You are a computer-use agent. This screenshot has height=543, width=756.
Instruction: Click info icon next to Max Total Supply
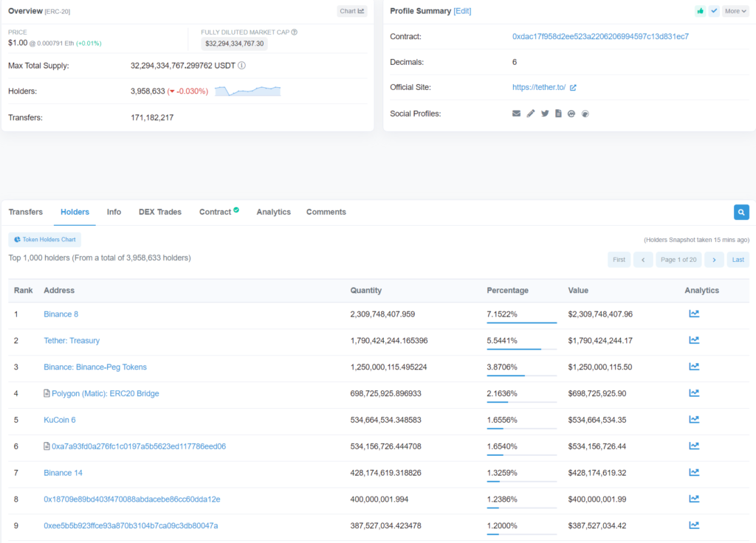241,66
